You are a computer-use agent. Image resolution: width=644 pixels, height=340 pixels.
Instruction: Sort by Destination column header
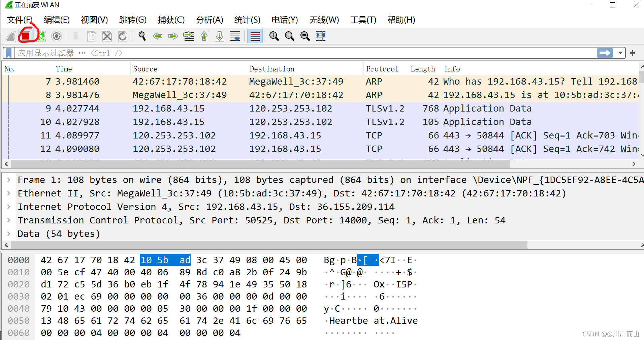(x=305, y=69)
